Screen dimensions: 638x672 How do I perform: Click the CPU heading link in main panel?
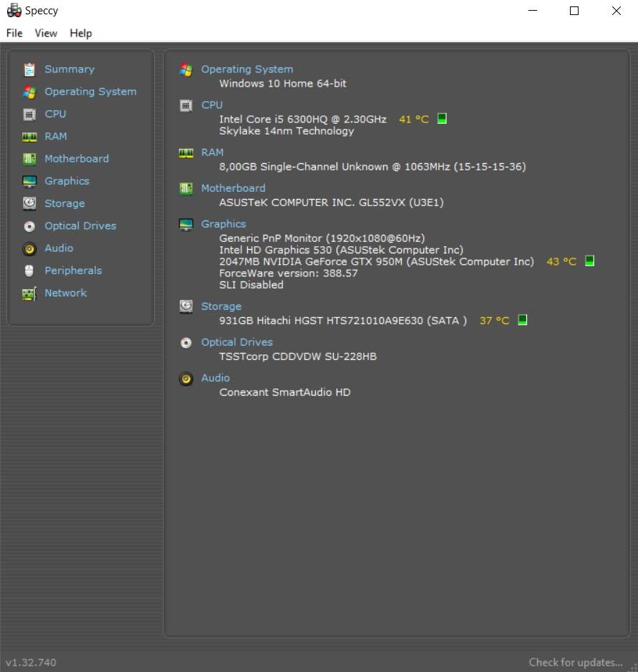click(212, 105)
